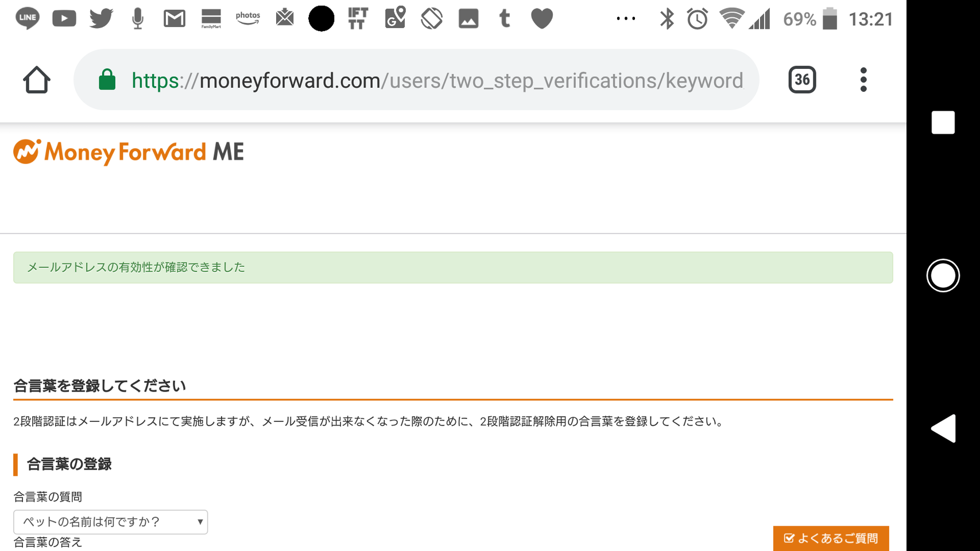The width and height of the screenshot is (980, 551).
Task: Tap the heart notification icon
Action: [542, 18]
